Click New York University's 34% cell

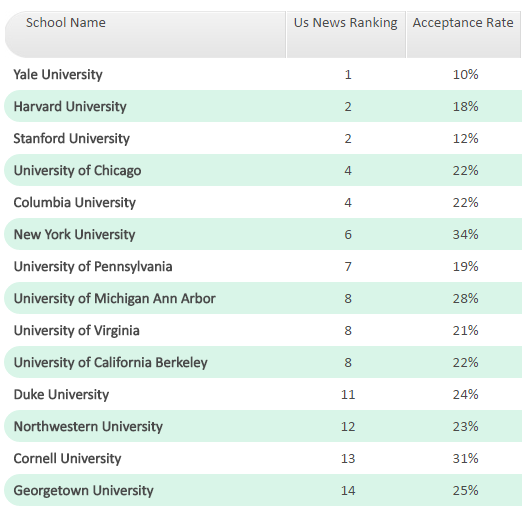[x=465, y=234]
